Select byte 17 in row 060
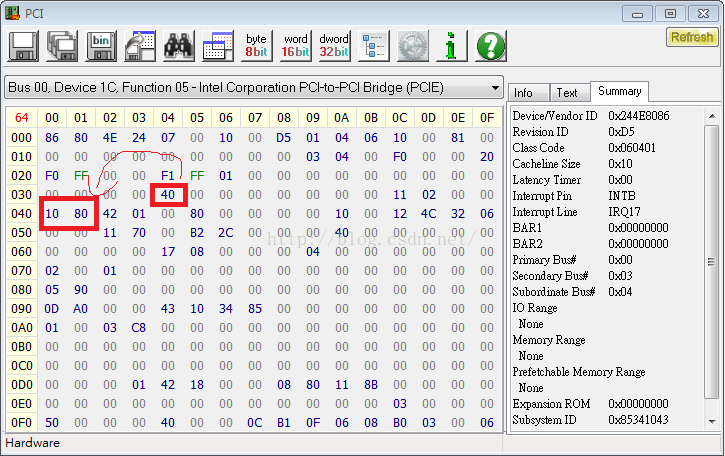Viewport: 725px width, 456px height. point(168,252)
